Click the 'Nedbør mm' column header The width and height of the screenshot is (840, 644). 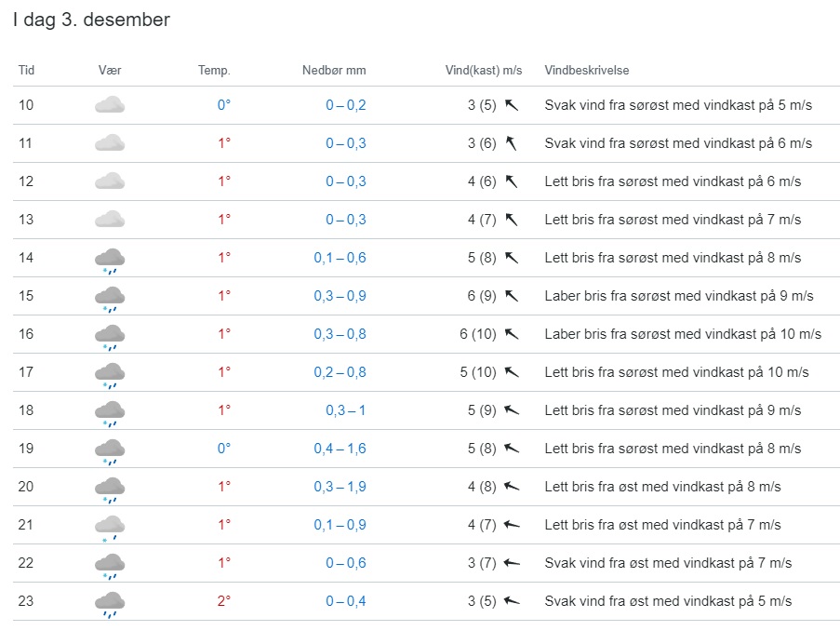334,71
